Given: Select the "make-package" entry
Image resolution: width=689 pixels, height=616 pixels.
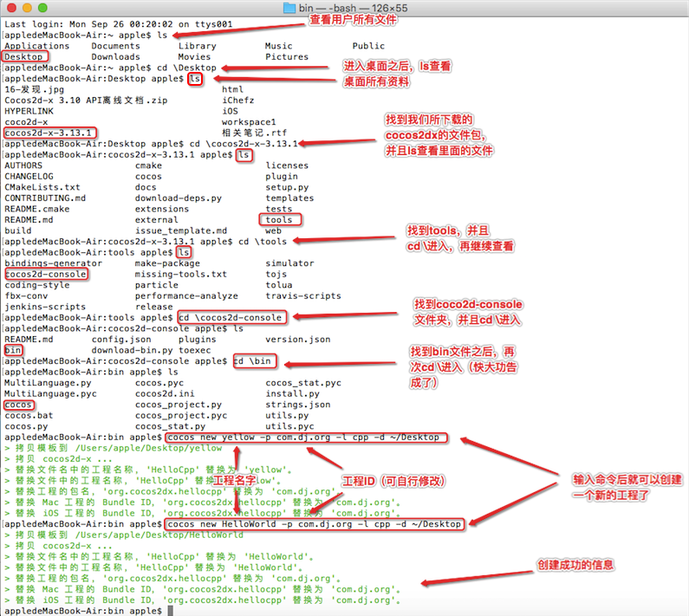Looking at the screenshot, I should pos(167,263).
